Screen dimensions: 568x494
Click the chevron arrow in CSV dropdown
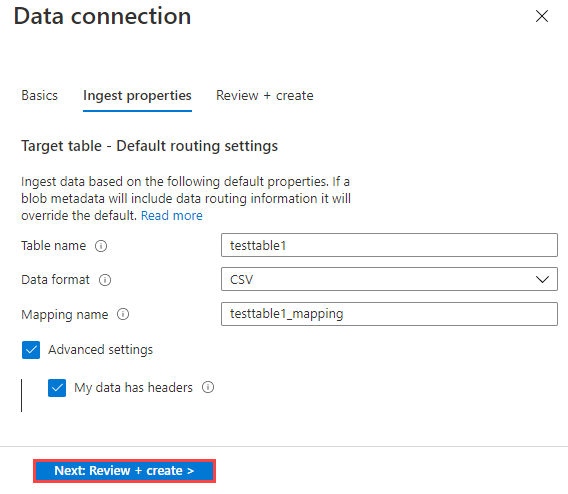(542, 280)
